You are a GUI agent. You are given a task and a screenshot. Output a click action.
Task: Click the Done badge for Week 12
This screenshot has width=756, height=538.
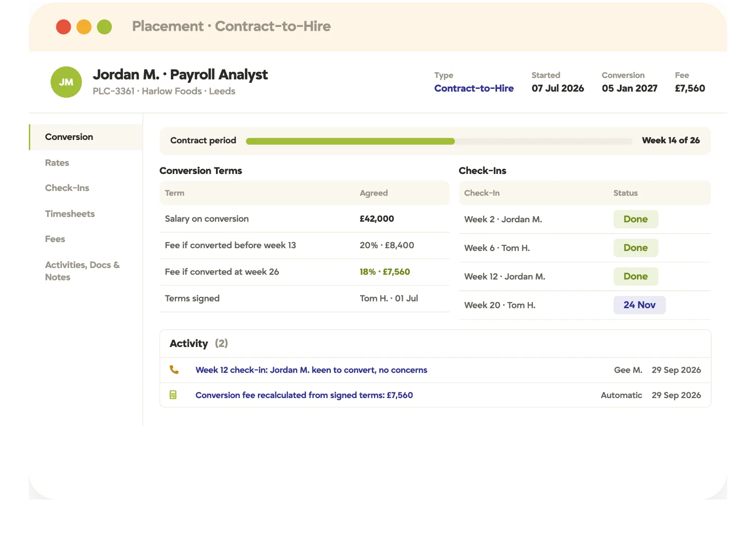pyautogui.click(x=636, y=277)
